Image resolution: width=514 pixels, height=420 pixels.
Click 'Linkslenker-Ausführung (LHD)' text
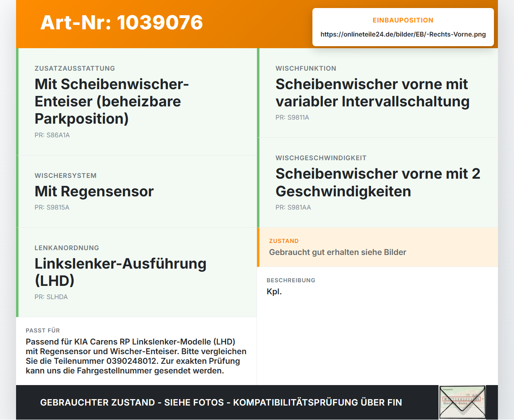[120, 272]
